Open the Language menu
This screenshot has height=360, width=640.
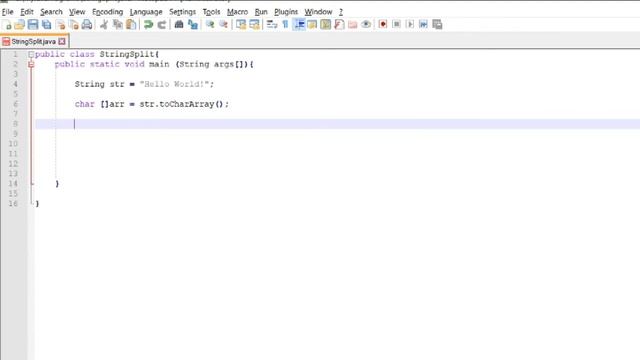coord(146,12)
